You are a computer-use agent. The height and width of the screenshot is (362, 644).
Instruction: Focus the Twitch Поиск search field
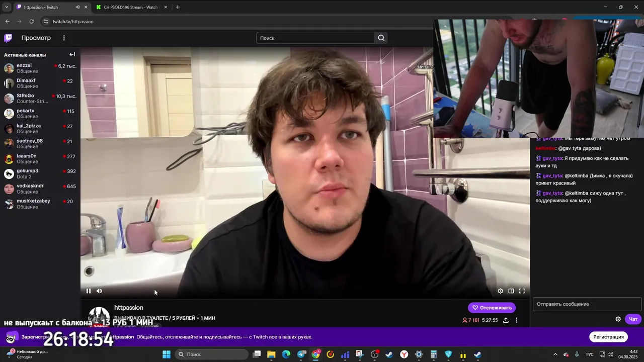pyautogui.click(x=315, y=38)
